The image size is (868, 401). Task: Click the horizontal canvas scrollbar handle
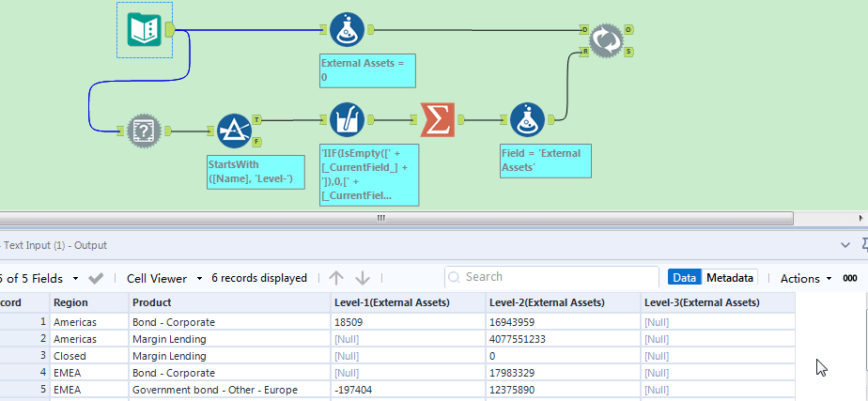(x=381, y=218)
